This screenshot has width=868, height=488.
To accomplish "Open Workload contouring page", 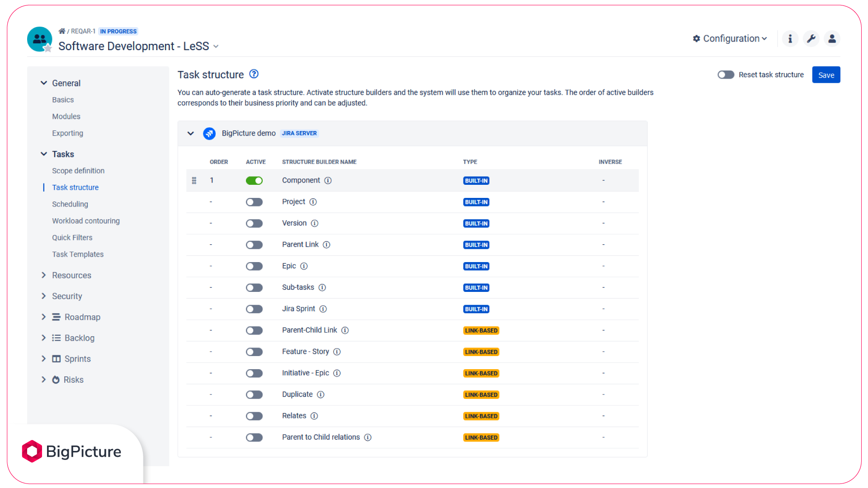I will coord(86,221).
